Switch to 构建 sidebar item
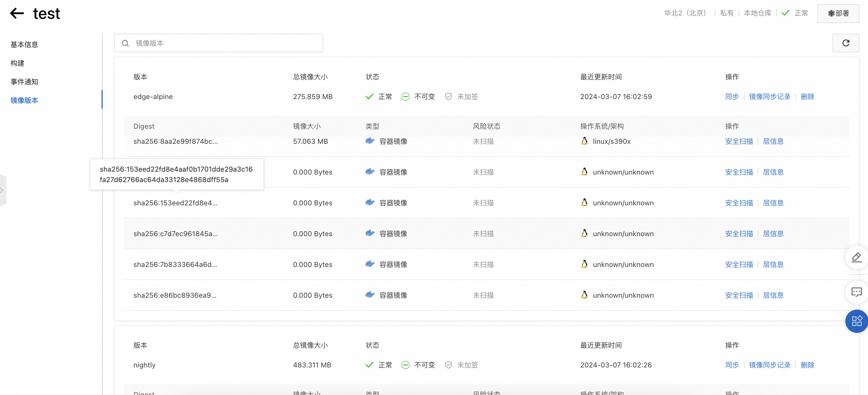This screenshot has width=868, height=395. point(17,63)
